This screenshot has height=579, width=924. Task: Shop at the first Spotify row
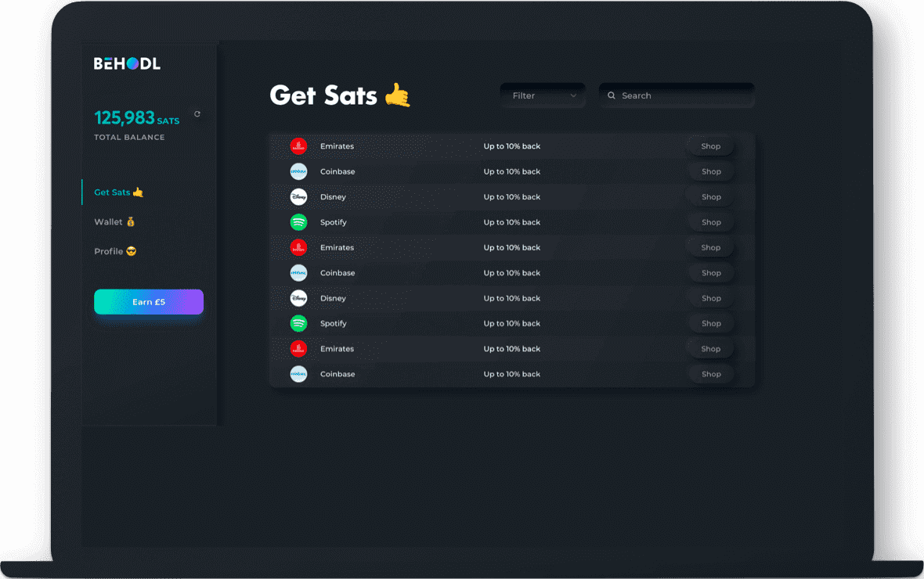point(711,222)
